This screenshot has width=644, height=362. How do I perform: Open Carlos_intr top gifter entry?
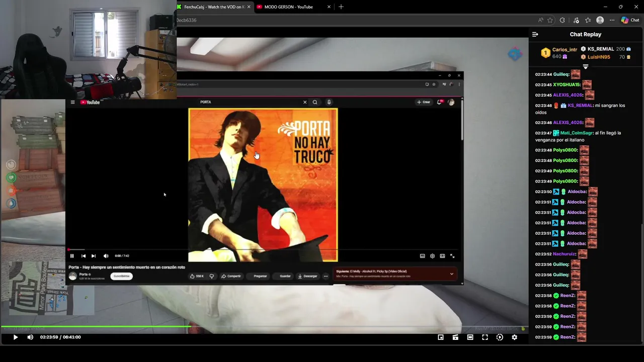tap(559, 53)
